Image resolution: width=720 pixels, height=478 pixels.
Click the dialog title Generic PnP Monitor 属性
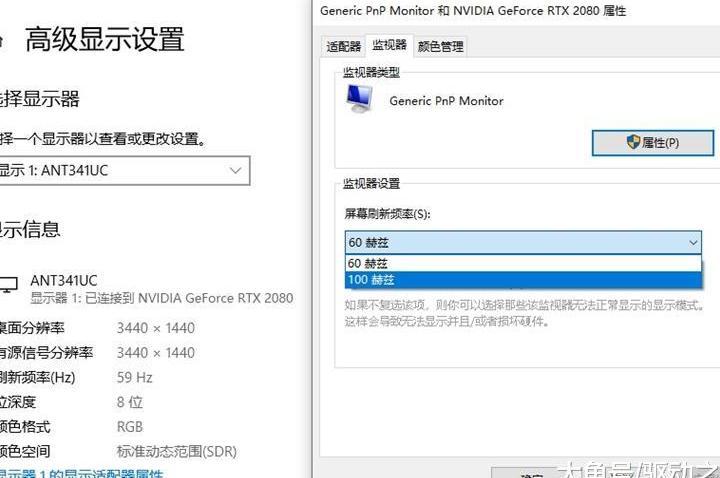473,11
